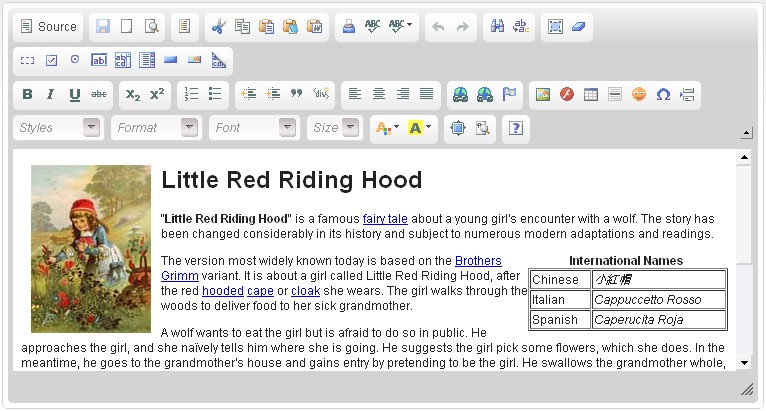766x411 pixels.
Task: Click the Print icon
Action: [348, 26]
